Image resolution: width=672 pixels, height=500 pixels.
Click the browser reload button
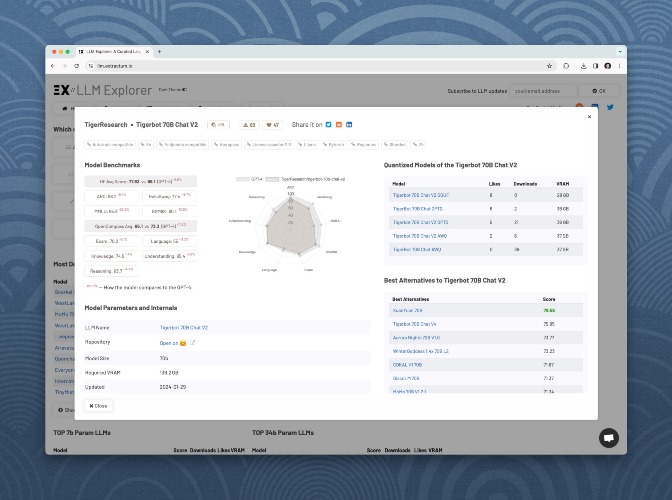(76, 66)
